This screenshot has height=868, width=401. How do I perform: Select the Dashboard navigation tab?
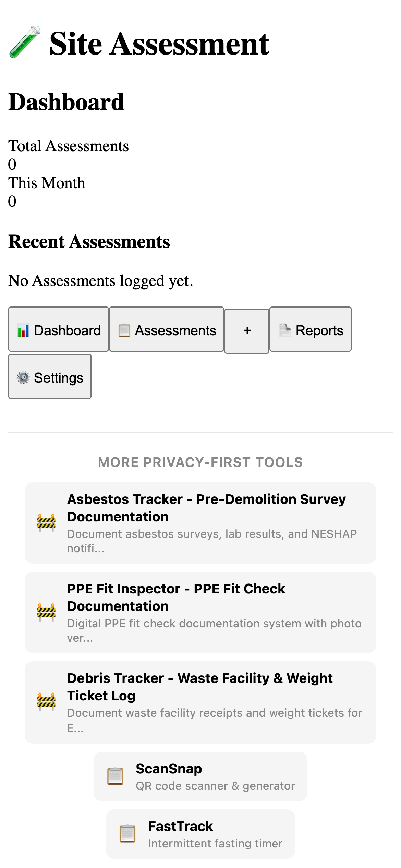point(58,330)
